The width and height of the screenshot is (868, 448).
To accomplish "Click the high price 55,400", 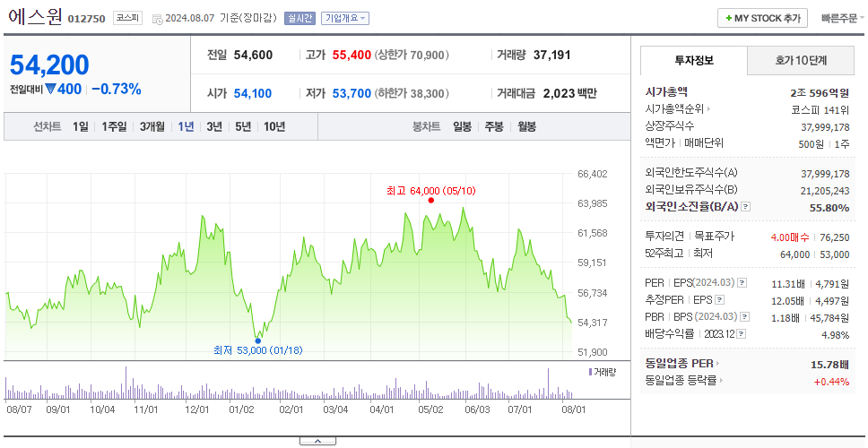I will click(352, 56).
